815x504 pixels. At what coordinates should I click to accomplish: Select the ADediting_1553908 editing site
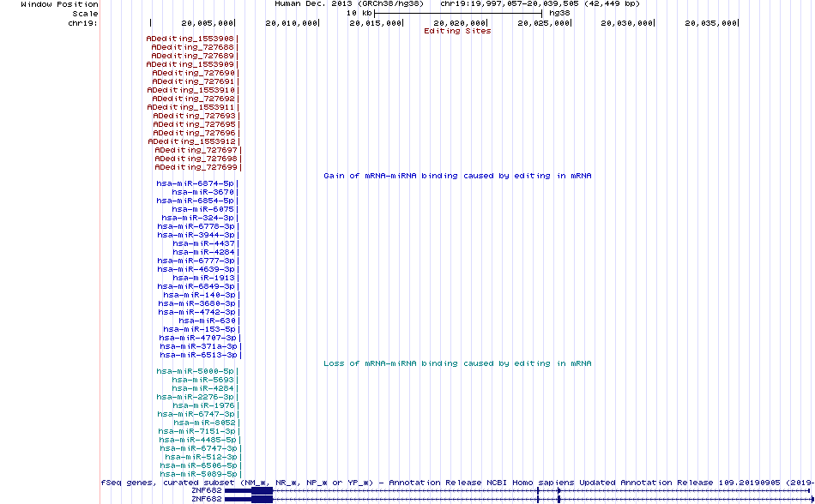pos(190,39)
